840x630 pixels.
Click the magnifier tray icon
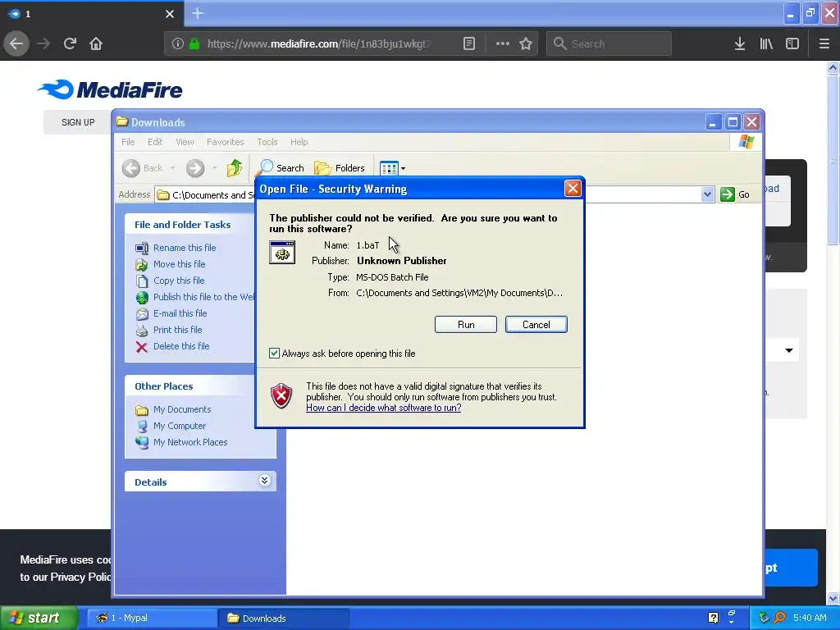pyautogui.click(x=780, y=618)
